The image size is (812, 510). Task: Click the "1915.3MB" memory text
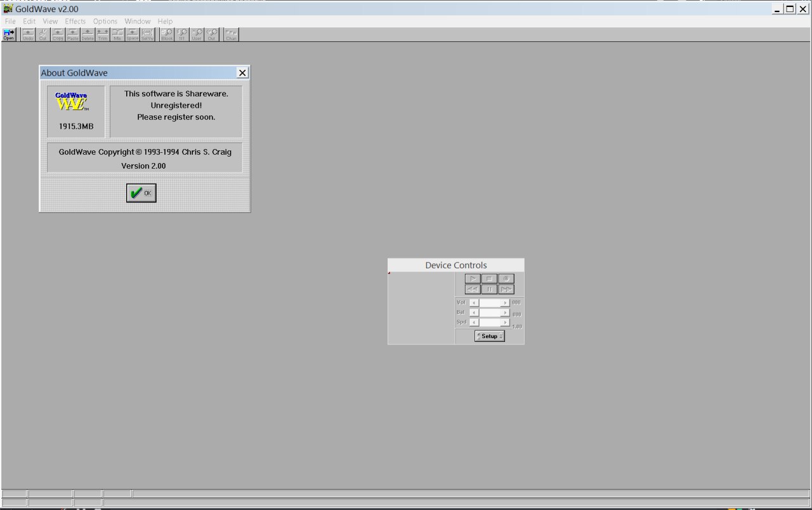76,126
